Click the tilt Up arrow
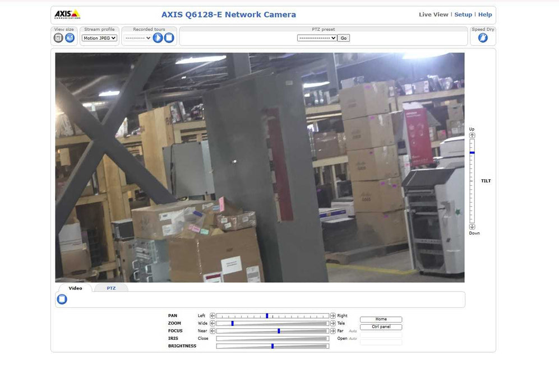559x392 pixels. (472, 136)
